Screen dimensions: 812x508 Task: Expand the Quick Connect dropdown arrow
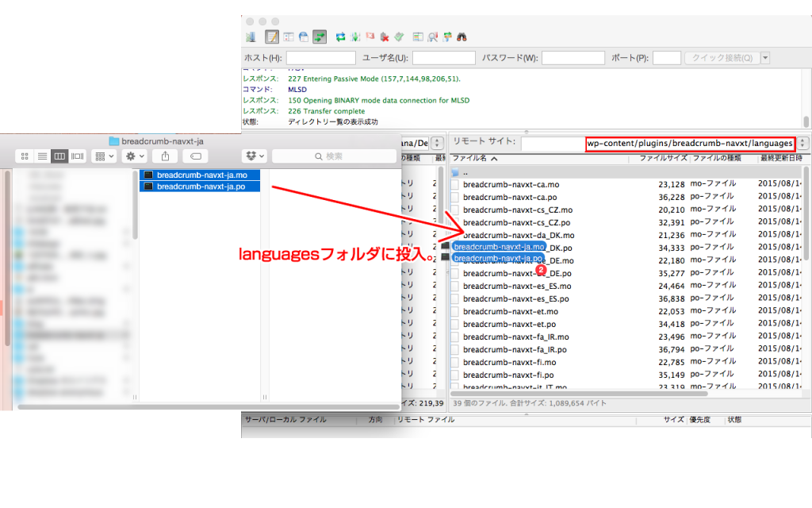coord(764,57)
